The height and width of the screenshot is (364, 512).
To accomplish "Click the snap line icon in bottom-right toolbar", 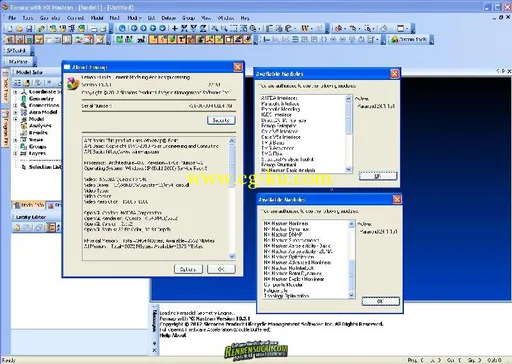I will pyautogui.click(x=266, y=40).
